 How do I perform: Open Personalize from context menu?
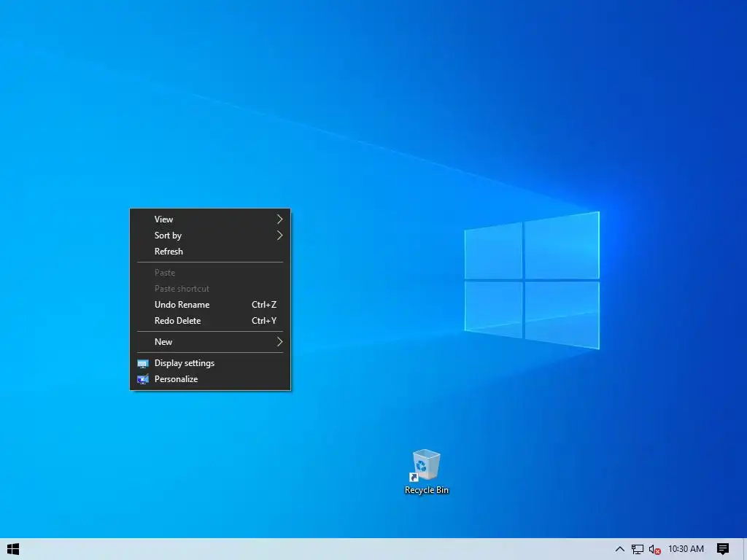pos(210,379)
